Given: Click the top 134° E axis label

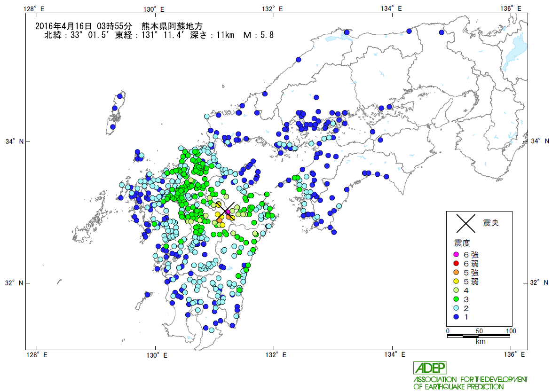Looking at the screenshot, I should click(391, 8).
